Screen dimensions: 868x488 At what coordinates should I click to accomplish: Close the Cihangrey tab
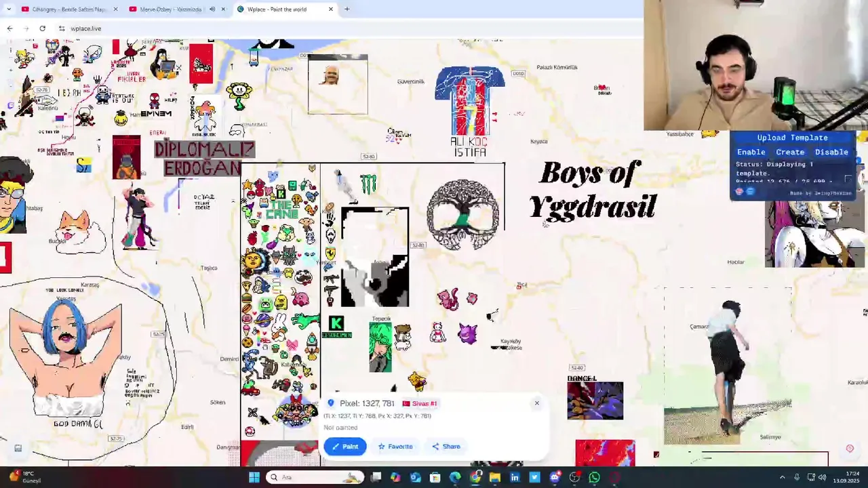coord(115,9)
